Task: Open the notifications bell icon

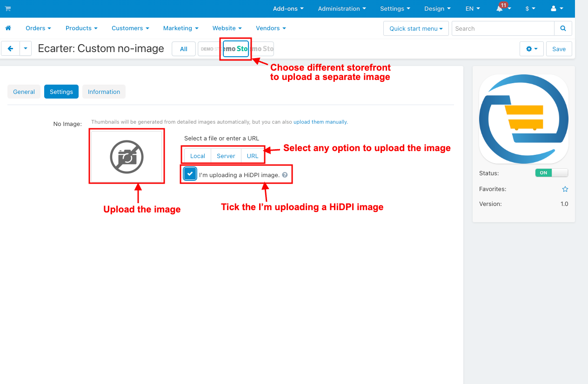Action: tap(500, 9)
